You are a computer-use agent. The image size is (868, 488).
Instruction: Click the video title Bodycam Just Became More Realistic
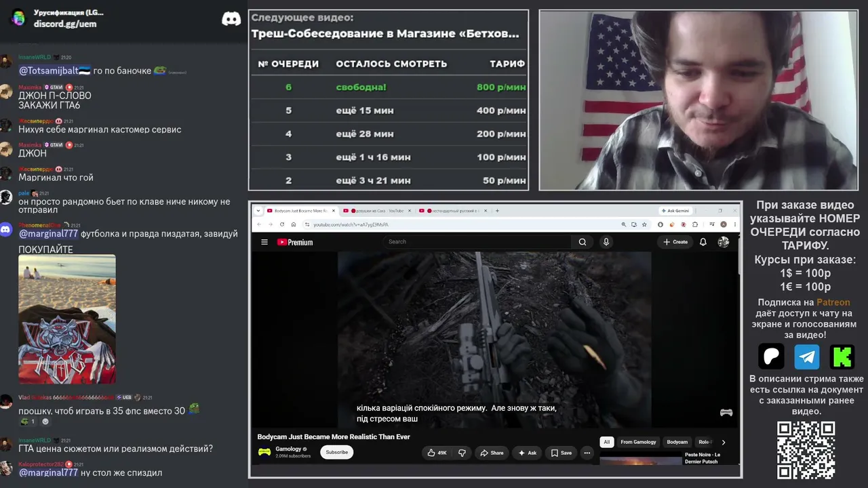coord(334,437)
